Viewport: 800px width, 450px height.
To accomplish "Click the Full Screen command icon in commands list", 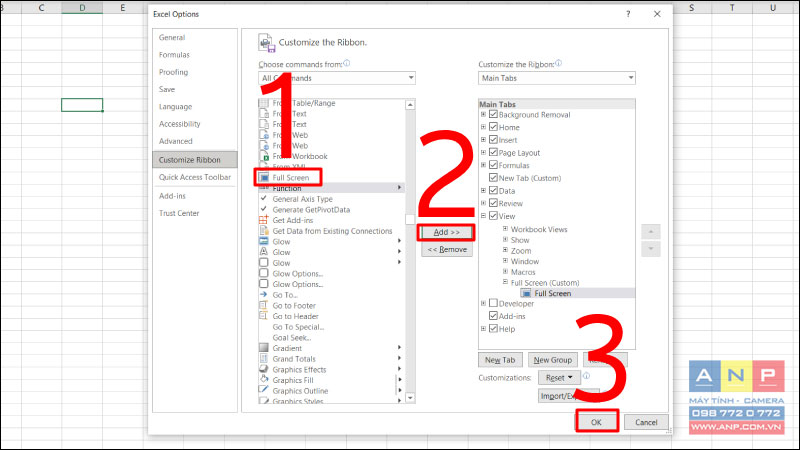I will (x=264, y=178).
